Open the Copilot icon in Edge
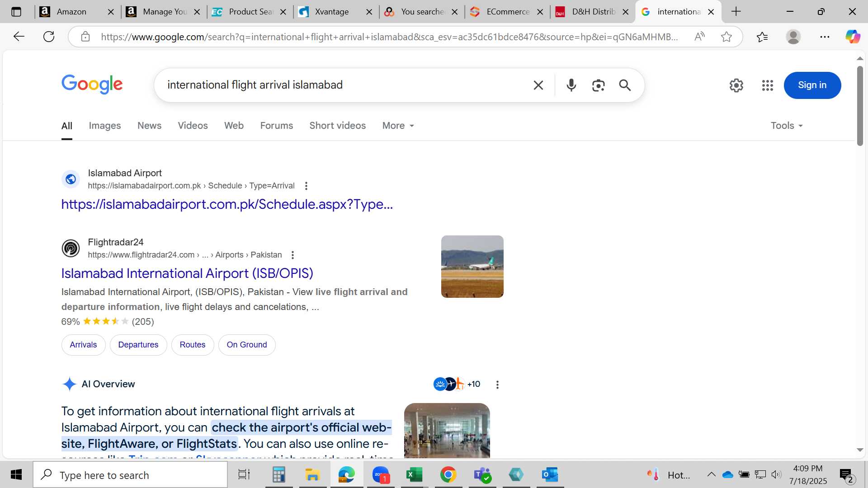 pyautogui.click(x=853, y=37)
